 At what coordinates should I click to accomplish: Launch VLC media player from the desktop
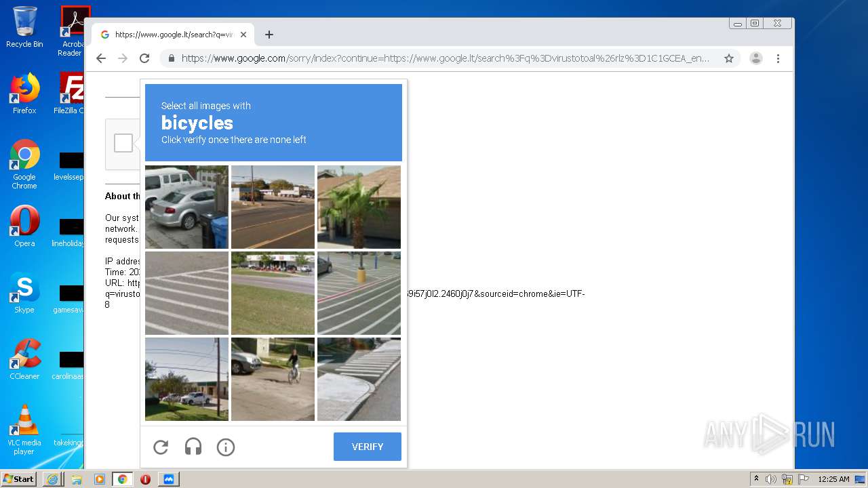[x=24, y=430]
